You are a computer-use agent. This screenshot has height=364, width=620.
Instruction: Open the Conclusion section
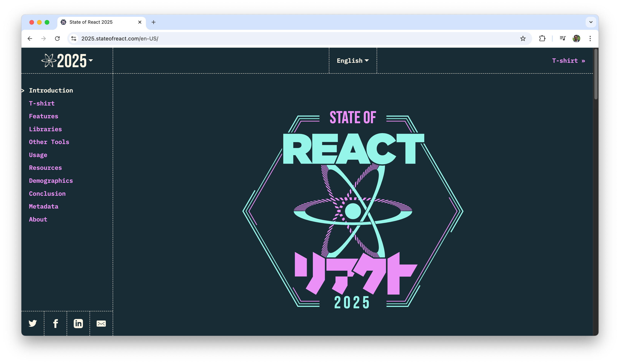tap(47, 193)
